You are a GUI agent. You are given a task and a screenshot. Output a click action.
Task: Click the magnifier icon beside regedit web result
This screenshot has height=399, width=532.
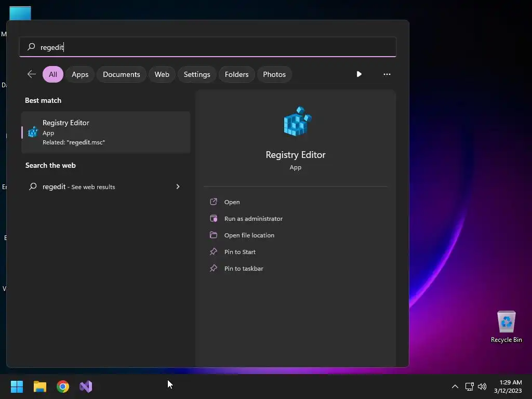[33, 187]
